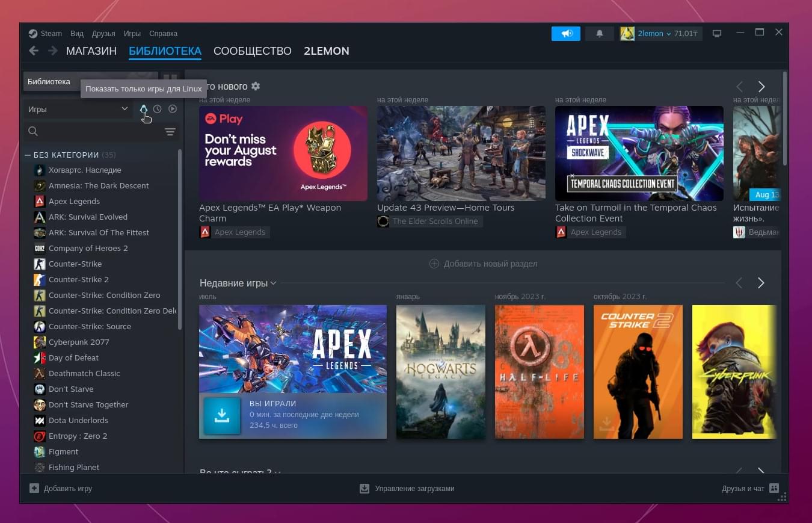This screenshot has height=523, width=812.
Task: Open the Hogwarts Legacy cover
Action: (x=441, y=372)
